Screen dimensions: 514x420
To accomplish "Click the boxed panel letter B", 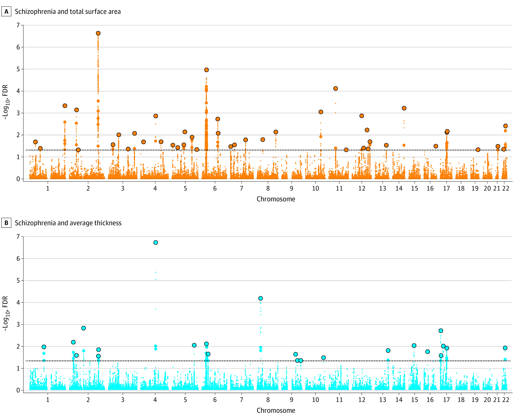I will tap(6, 223).
